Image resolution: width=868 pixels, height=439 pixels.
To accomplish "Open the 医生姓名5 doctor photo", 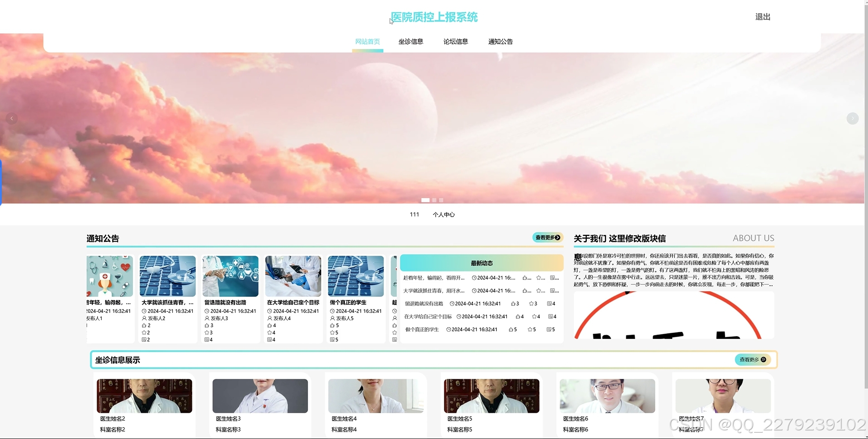I will [491, 396].
